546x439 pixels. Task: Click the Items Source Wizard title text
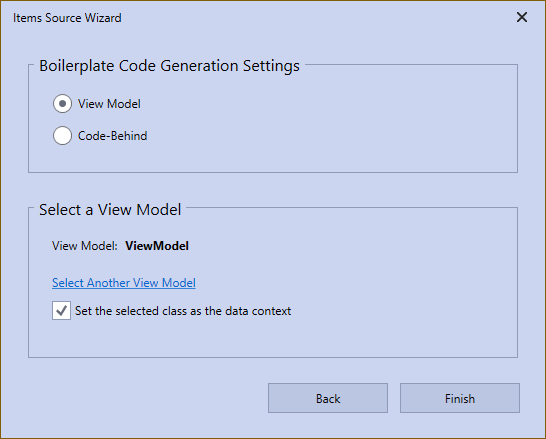(67, 18)
